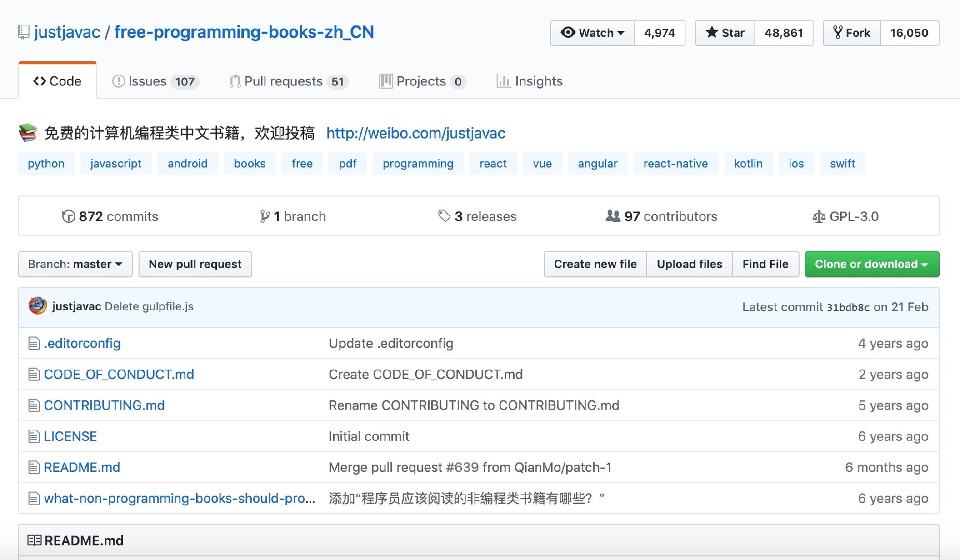Viewport: 960px width, 560px height.
Task: Open the Branch: master dropdown
Action: tap(75, 264)
